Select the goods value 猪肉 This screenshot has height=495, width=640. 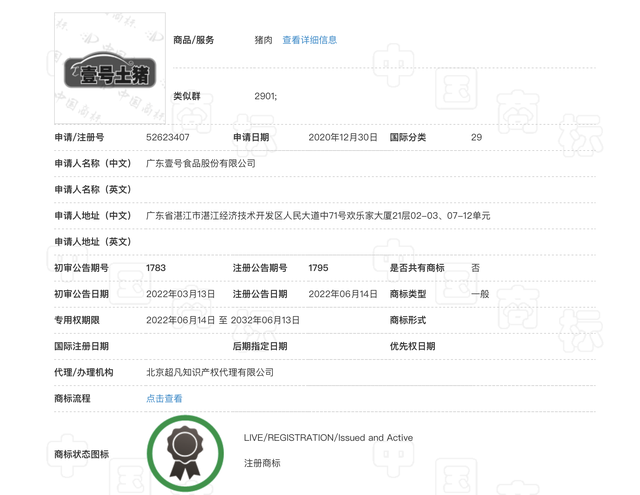point(263,40)
